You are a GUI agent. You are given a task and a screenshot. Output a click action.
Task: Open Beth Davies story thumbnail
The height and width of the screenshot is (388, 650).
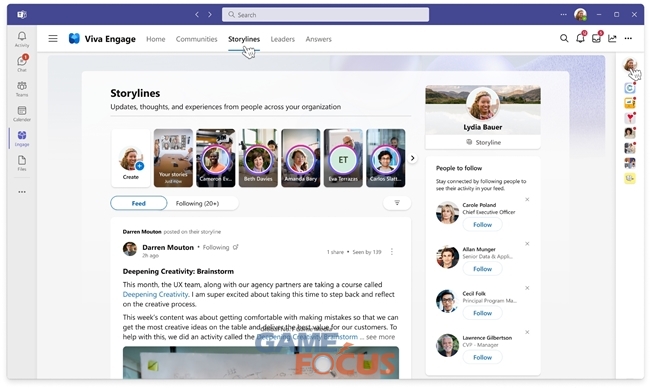[258, 158]
